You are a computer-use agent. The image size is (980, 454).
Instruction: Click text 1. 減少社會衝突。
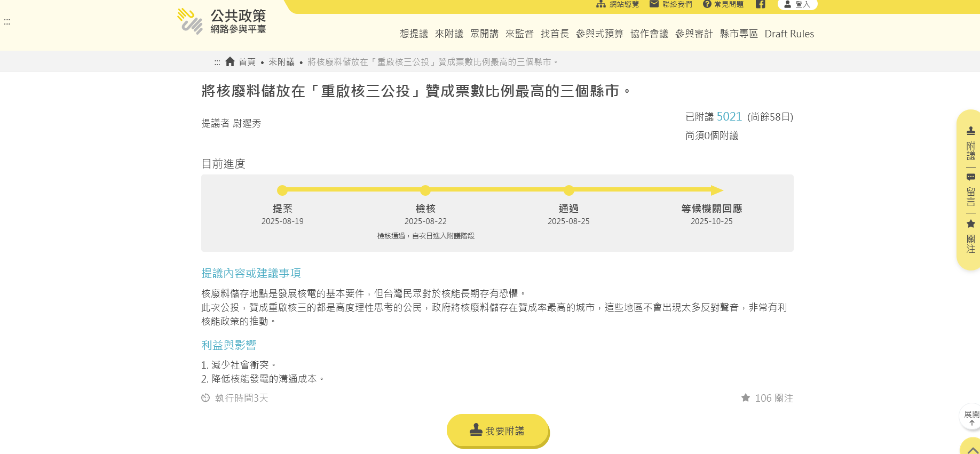239,365
